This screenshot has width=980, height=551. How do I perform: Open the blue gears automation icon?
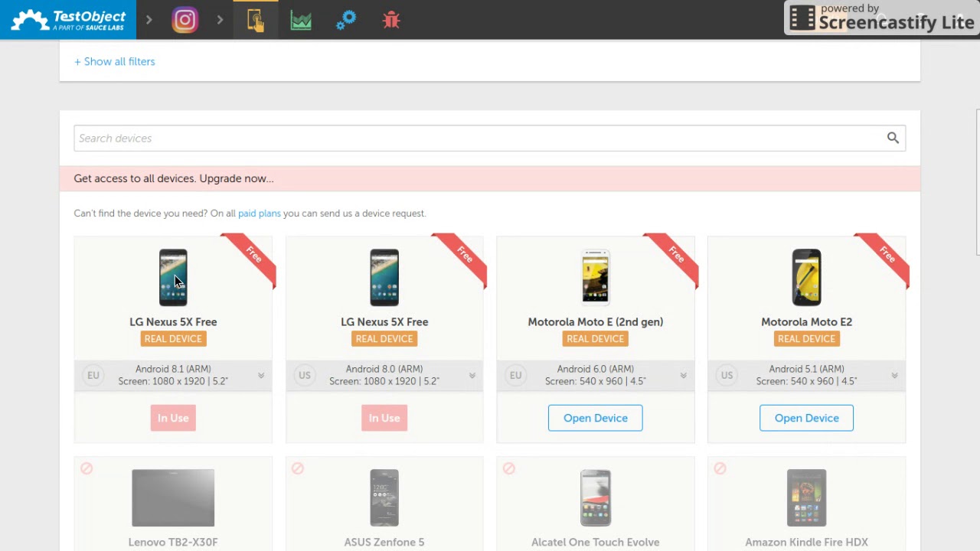pyautogui.click(x=346, y=20)
